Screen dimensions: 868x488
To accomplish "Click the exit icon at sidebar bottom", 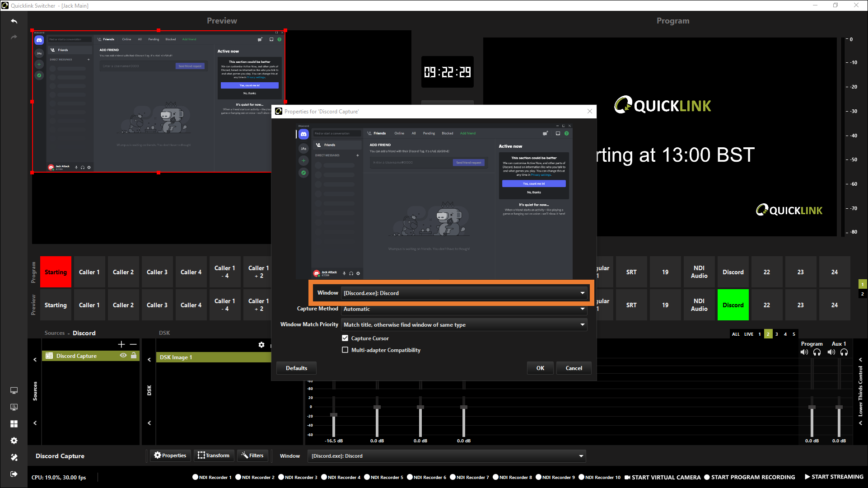I will [x=14, y=474].
